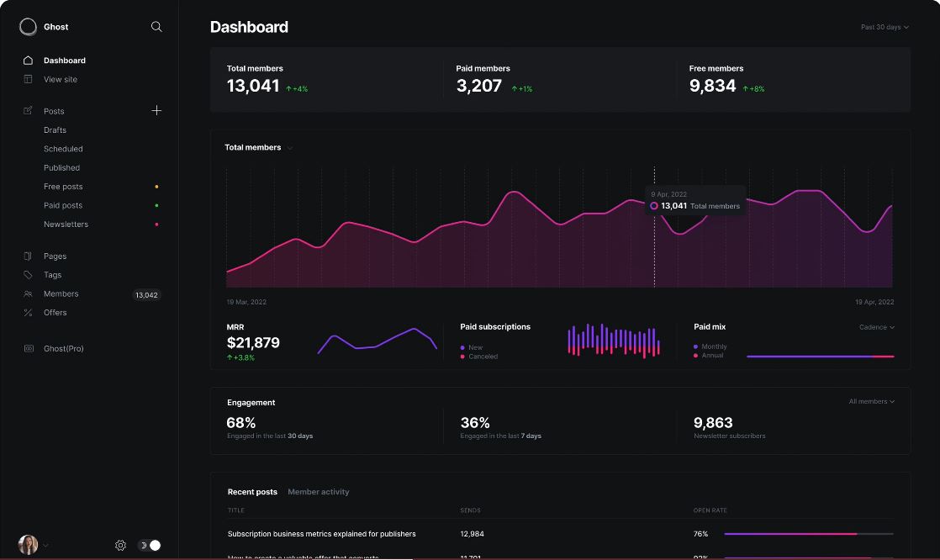Click the Dashboard home icon
This screenshot has height=560, width=940.
28,60
